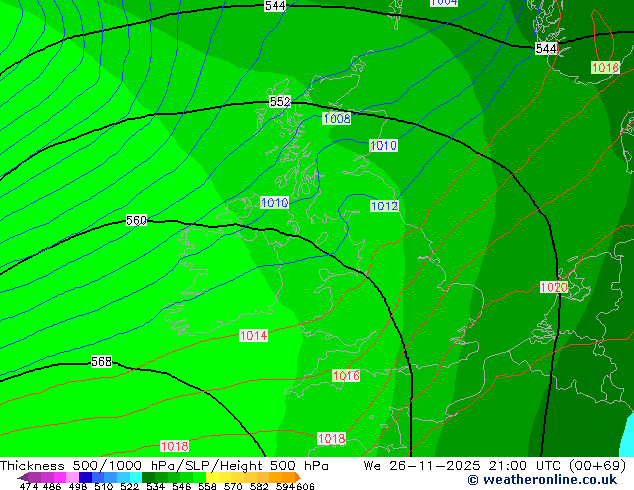Click the 1010 label over Northern Ireland
Viewport: 634px width, 490px height.
275,203
